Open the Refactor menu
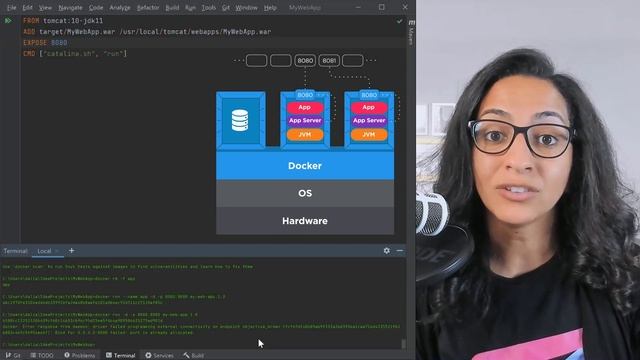 (148, 7)
